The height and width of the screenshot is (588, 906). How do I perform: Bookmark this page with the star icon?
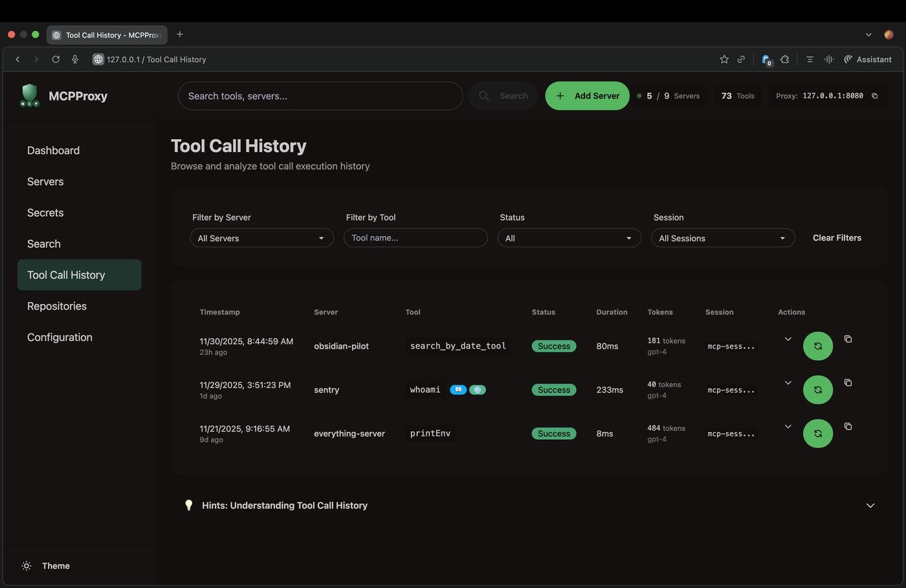pyautogui.click(x=724, y=60)
